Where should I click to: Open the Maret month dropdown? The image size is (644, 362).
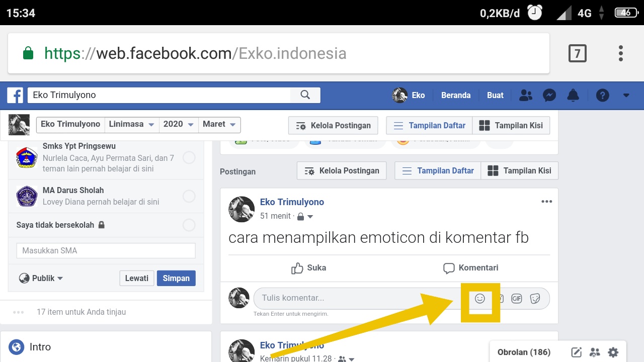pos(219,125)
